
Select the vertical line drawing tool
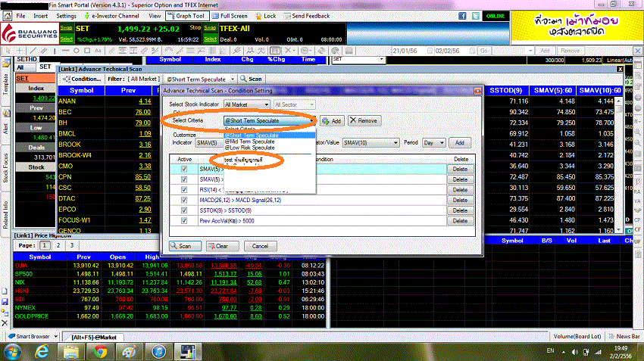tap(55, 51)
